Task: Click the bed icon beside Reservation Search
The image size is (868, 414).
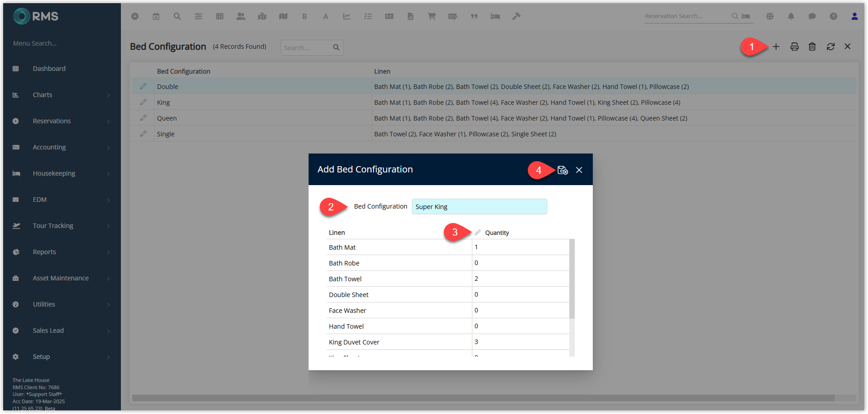Action: 746,16
